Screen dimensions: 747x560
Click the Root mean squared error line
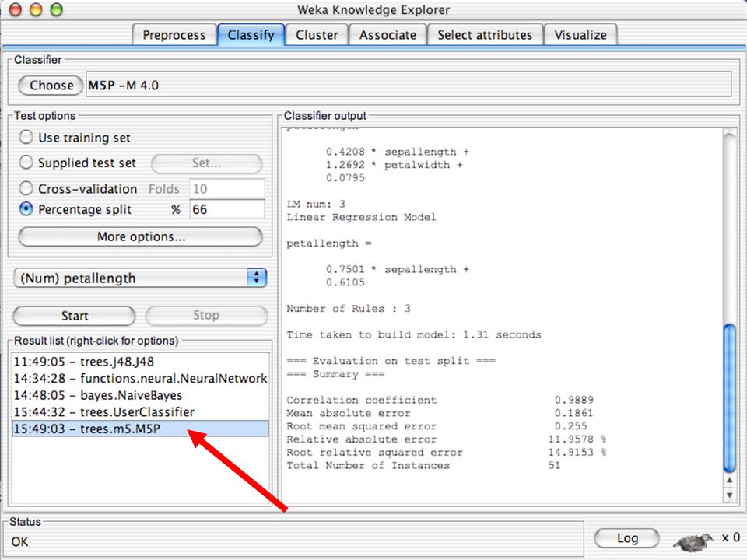437,426
